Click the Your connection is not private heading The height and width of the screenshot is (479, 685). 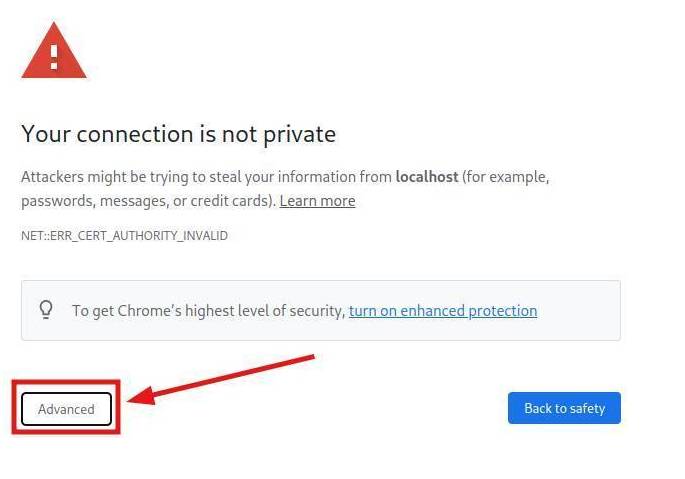[179, 134]
